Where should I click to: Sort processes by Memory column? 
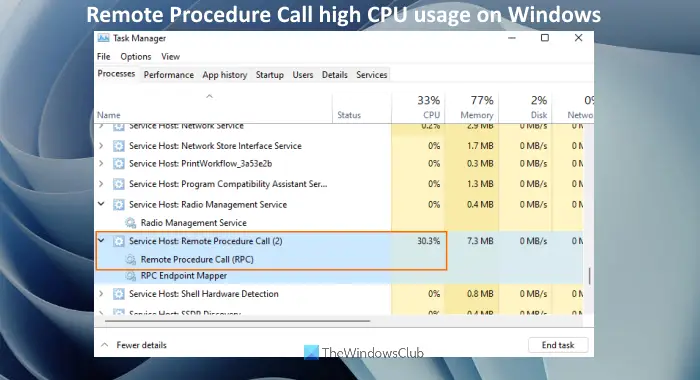pos(472,108)
